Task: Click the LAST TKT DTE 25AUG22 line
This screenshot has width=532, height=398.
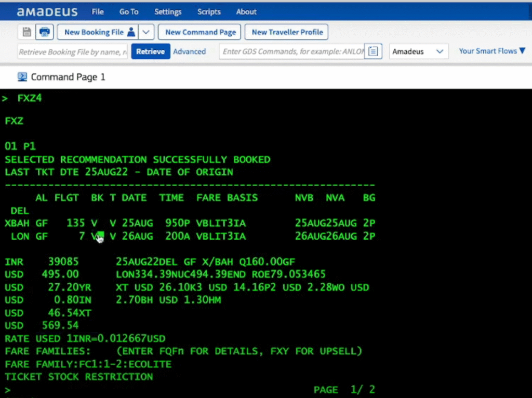Action: 119,172
